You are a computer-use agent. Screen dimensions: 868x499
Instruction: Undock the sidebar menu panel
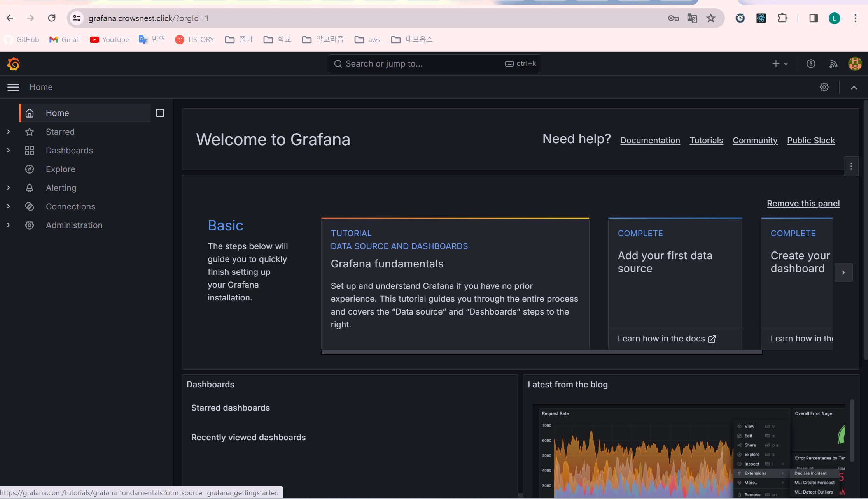click(x=160, y=113)
